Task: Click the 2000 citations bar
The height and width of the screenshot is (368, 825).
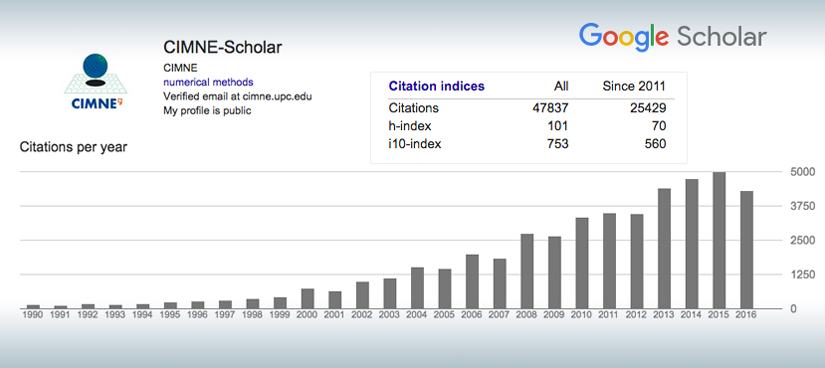Action: [x=308, y=299]
